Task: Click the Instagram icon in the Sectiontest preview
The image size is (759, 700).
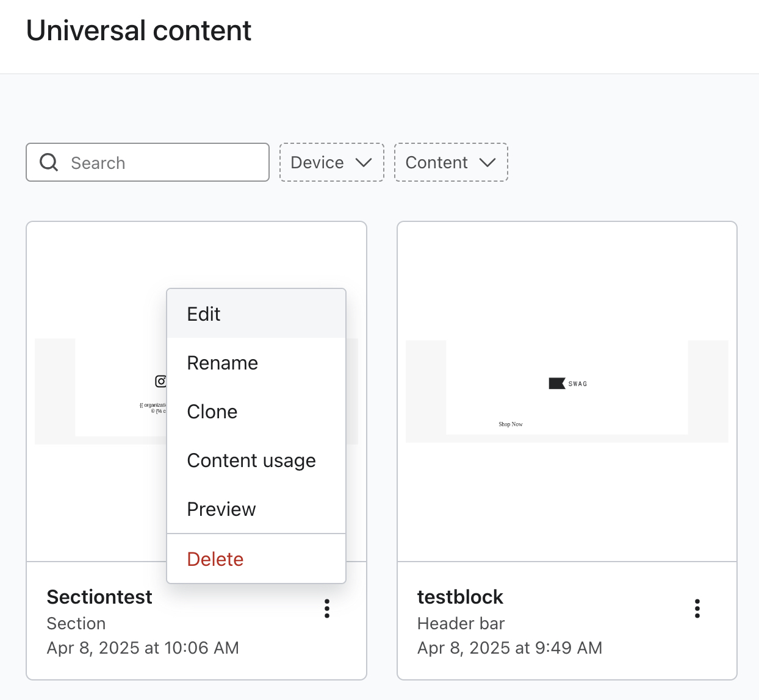Action: coord(160,382)
